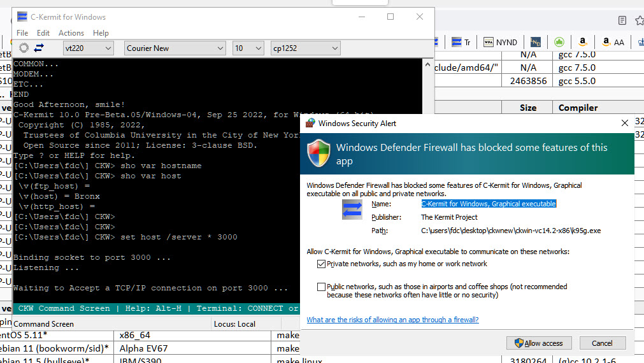This screenshot has height=363, width=644.
Task: Click the 'x86_64' table cell
Action: 134,335
